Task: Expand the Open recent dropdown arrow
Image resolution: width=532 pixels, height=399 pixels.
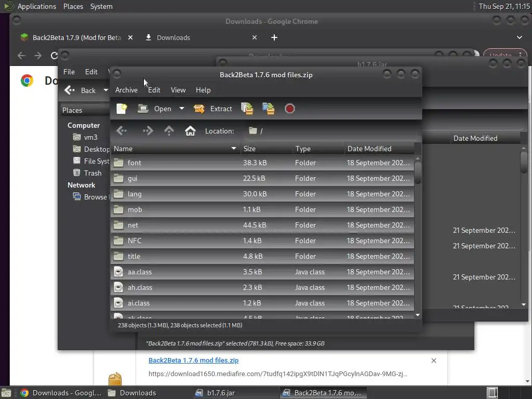Action: (x=182, y=109)
